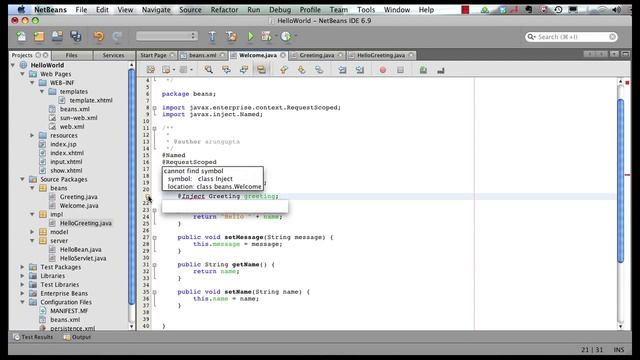Open the Debug button dropdown arrow
This screenshot has width=640, height=360.
pos(276,36)
